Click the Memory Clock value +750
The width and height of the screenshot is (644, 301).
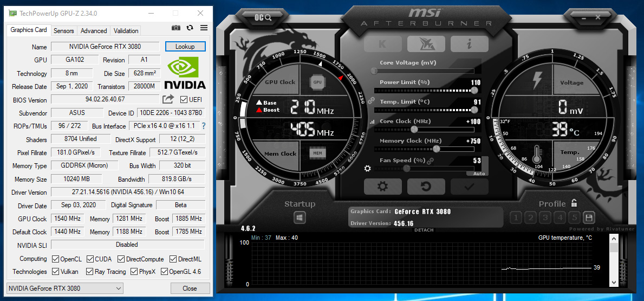473,141
